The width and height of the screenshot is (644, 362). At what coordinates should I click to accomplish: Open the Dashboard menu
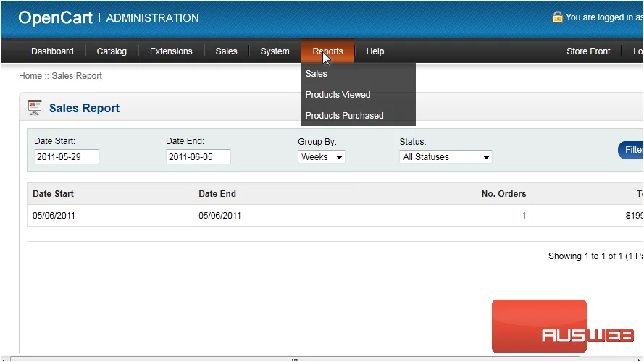(x=52, y=51)
